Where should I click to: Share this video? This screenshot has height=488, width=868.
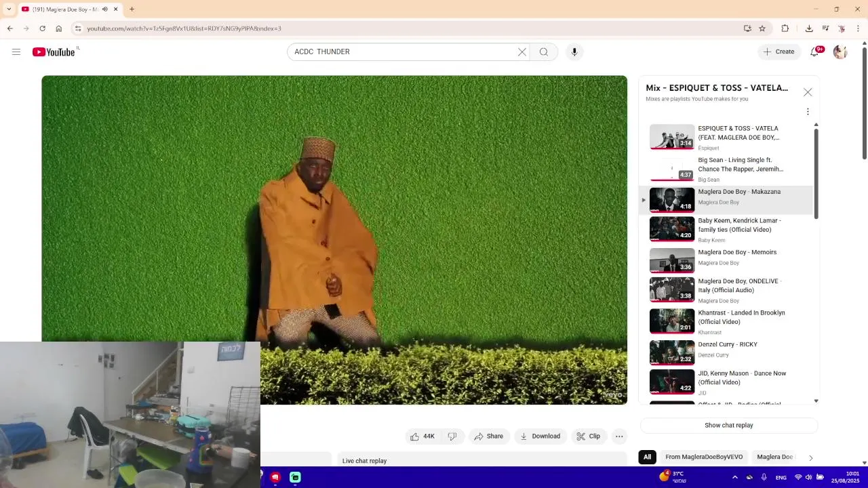489,436
